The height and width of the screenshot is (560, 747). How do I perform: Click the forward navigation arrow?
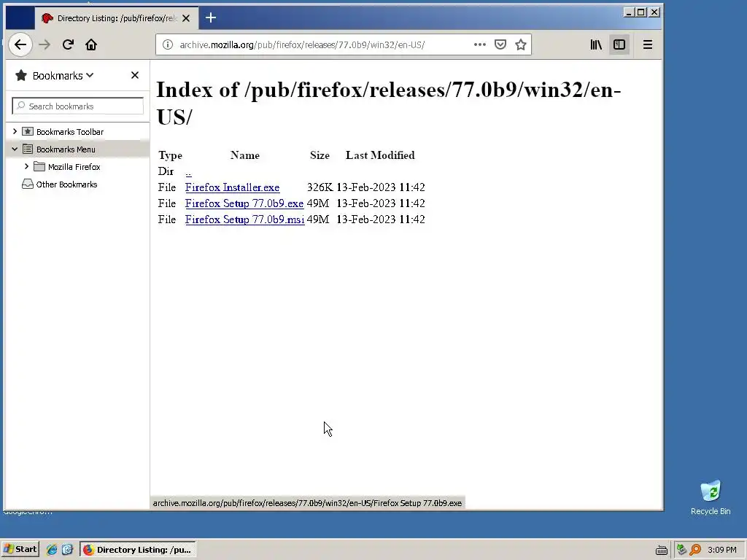click(44, 44)
